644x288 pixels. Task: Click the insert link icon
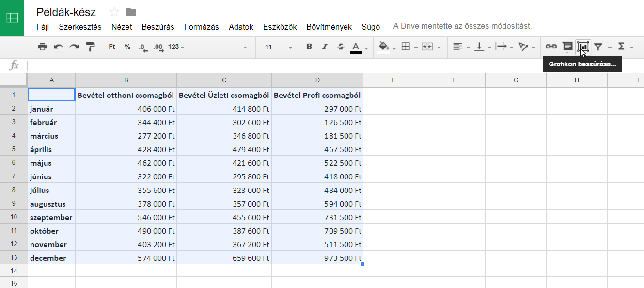[551, 47]
